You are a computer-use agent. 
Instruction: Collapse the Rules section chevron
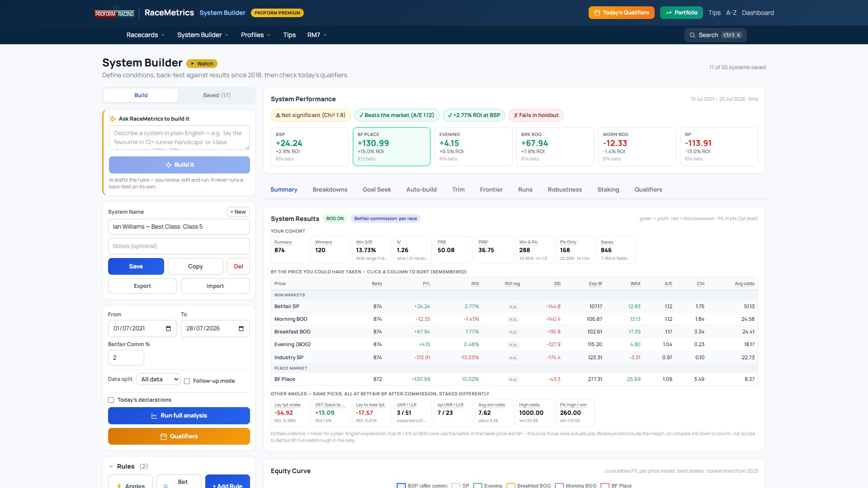tap(111, 467)
